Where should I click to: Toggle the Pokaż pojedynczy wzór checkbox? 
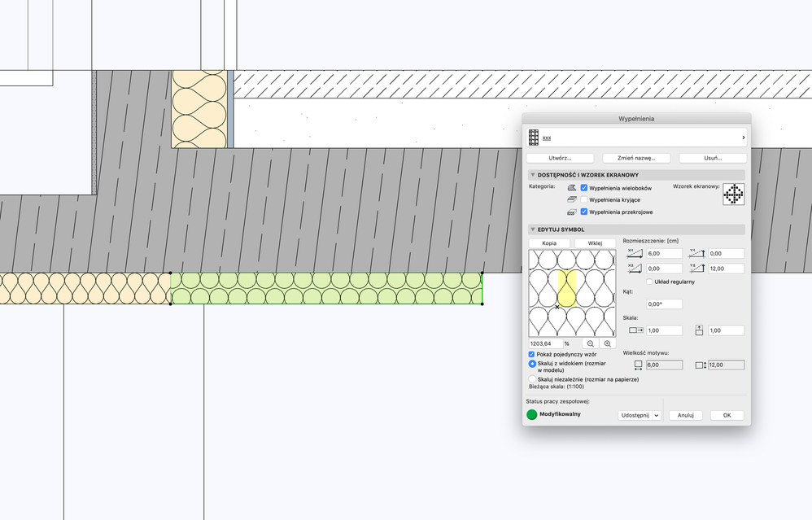531,354
